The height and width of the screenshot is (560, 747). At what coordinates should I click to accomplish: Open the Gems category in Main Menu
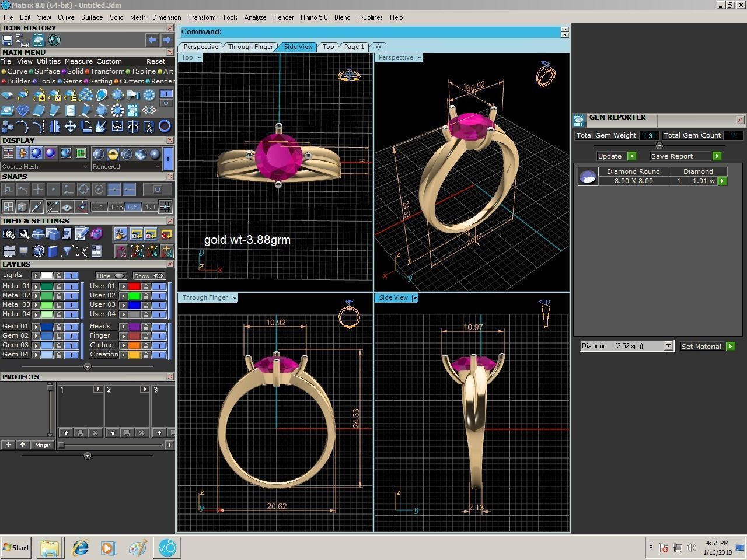(x=70, y=81)
